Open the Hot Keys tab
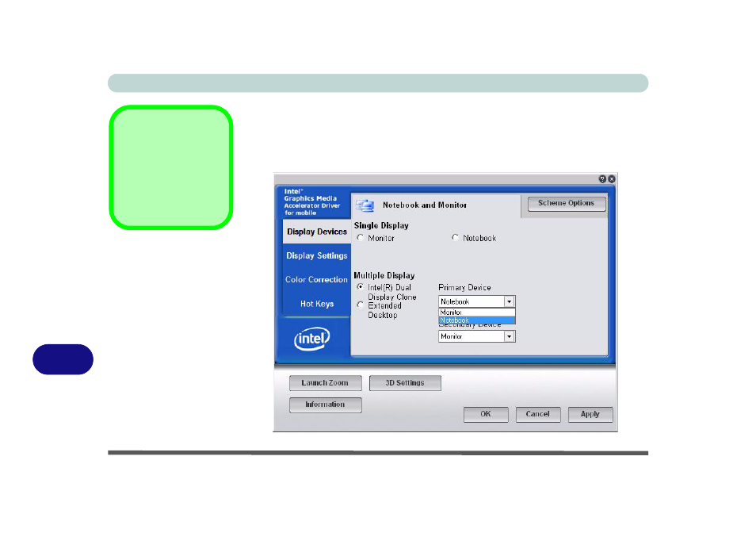 click(317, 304)
